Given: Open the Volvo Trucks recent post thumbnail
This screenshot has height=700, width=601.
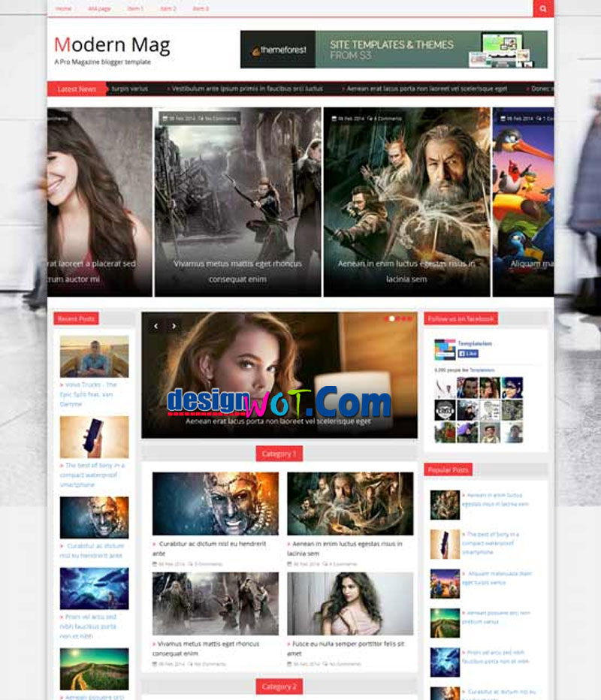Looking at the screenshot, I should [94, 356].
